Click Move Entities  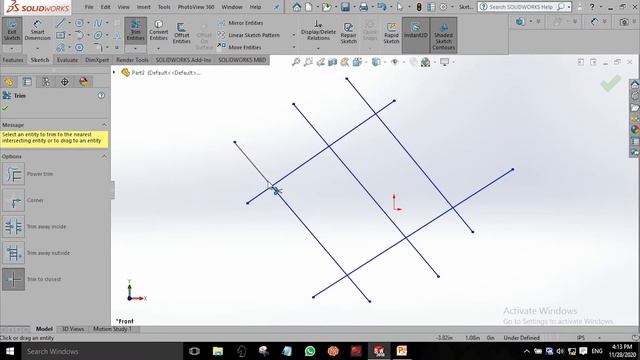point(240,47)
